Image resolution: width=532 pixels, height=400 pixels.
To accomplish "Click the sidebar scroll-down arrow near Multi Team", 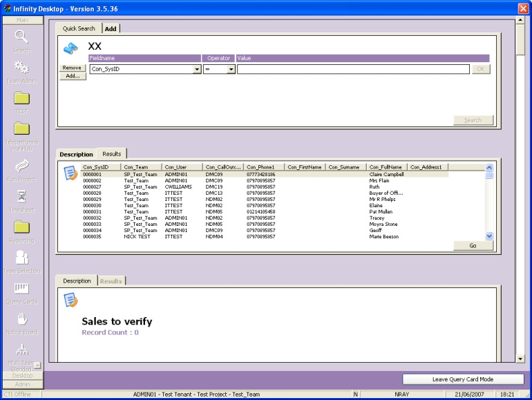I will [x=38, y=365].
